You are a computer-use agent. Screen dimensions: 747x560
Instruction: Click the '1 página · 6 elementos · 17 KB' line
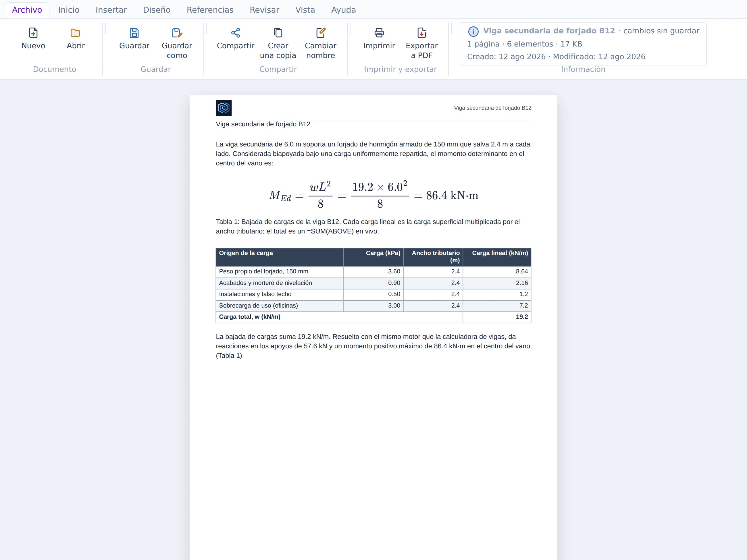(524, 44)
